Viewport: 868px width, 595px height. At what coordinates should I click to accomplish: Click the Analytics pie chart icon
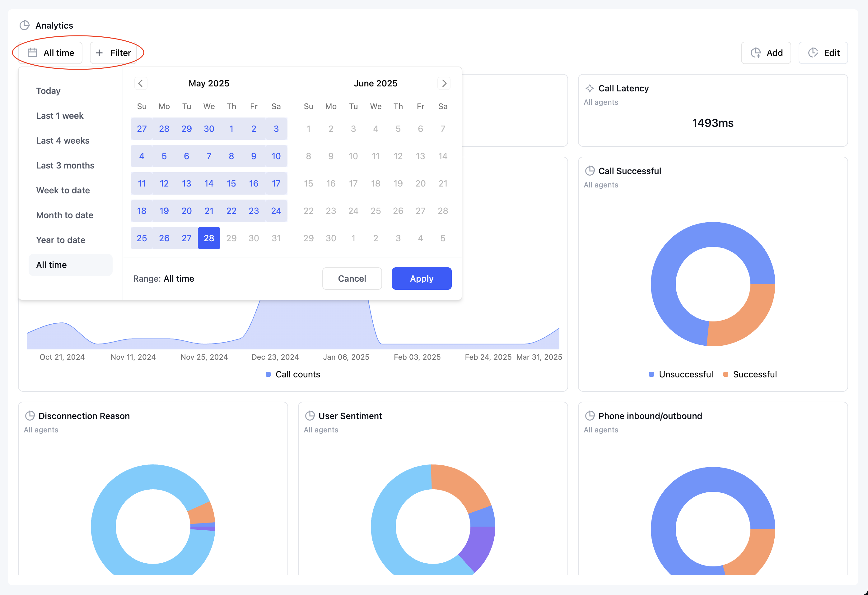[25, 25]
